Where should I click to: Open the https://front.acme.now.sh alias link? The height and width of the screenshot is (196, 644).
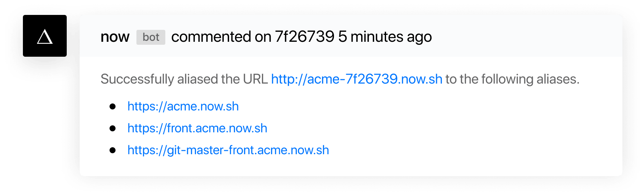(x=197, y=128)
